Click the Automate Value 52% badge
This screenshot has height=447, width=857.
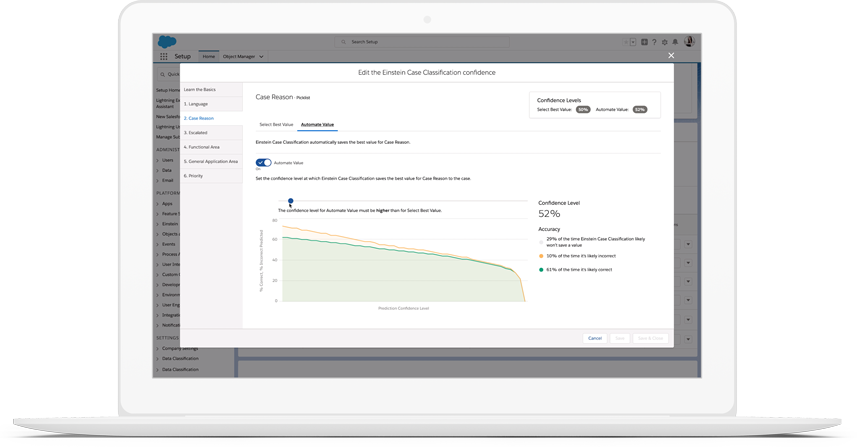click(640, 109)
